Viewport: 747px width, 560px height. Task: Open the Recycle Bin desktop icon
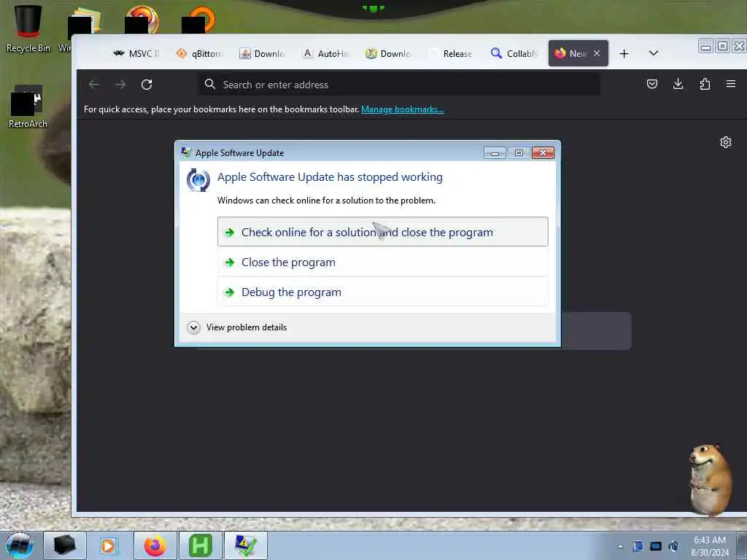pos(28,28)
